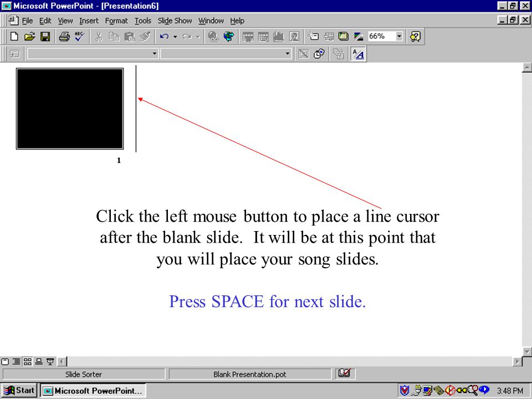
Task: Open the Tools menu
Action: click(x=143, y=21)
